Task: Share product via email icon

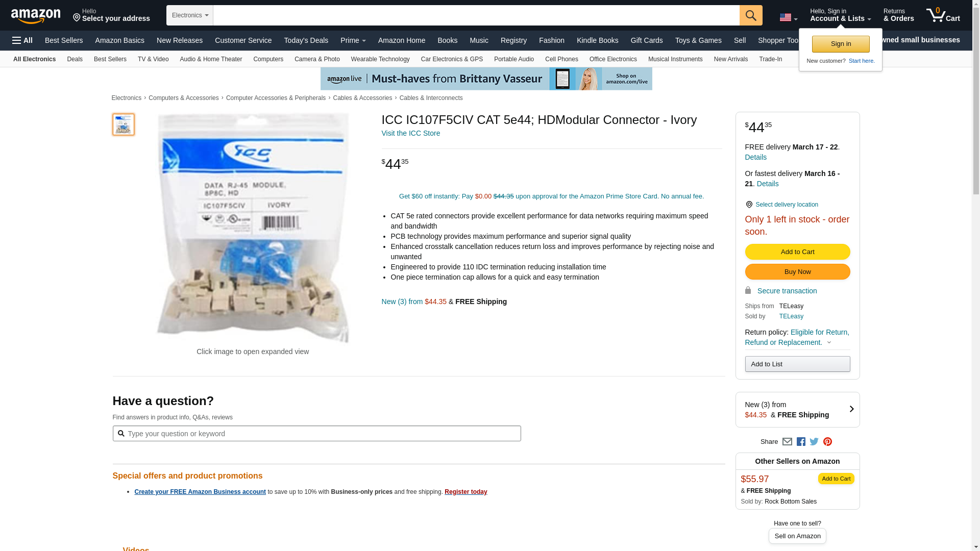Action: (x=787, y=442)
